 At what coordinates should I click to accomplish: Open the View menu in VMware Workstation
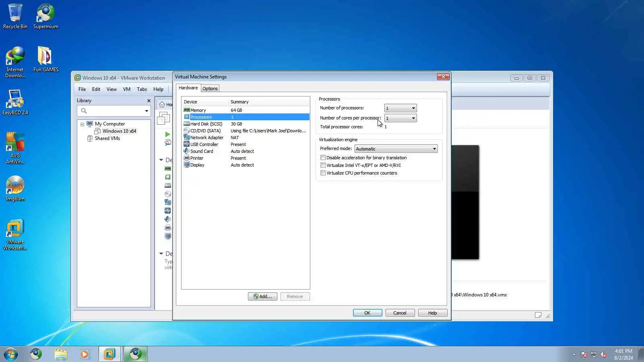click(x=111, y=89)
